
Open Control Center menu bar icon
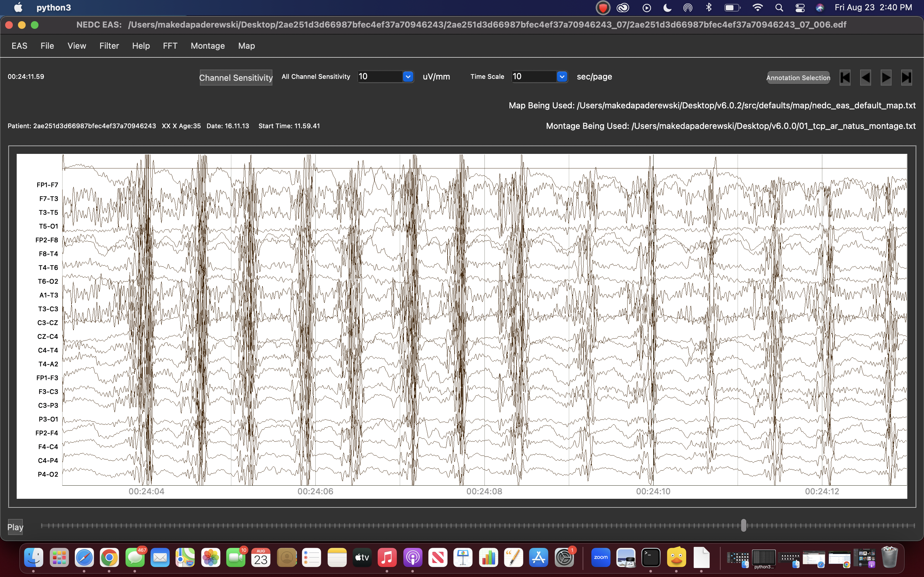coord(800,8)
